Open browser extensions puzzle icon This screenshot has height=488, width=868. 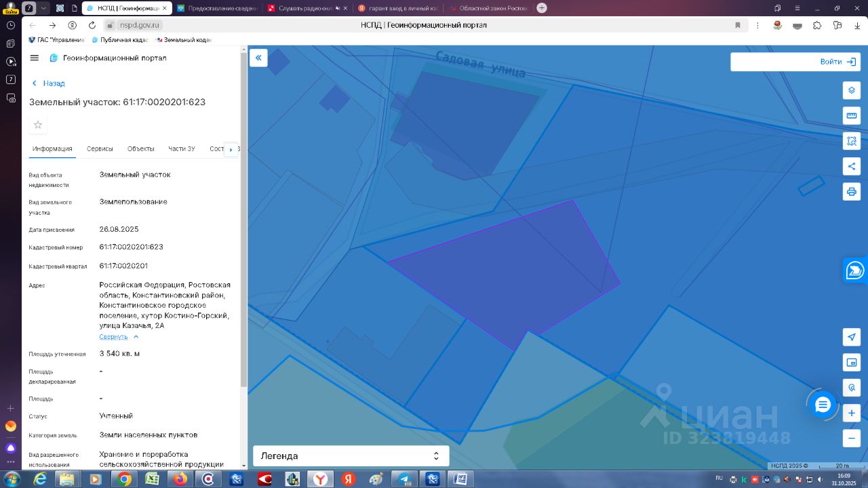(x=817, y=25)
